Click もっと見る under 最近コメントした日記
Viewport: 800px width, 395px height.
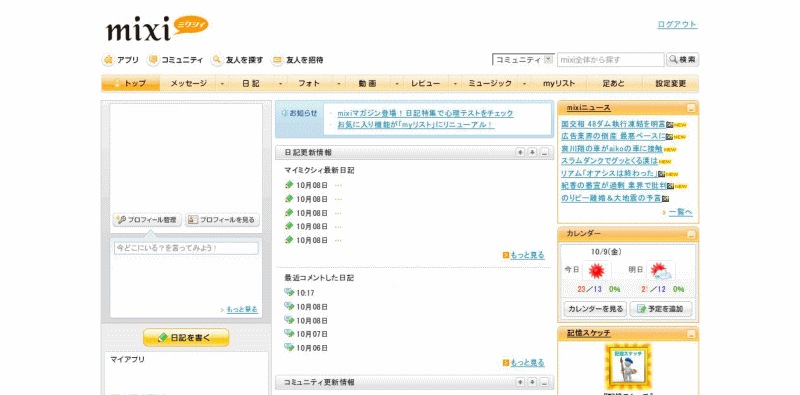pyautogui.click(x=527, y=363)
